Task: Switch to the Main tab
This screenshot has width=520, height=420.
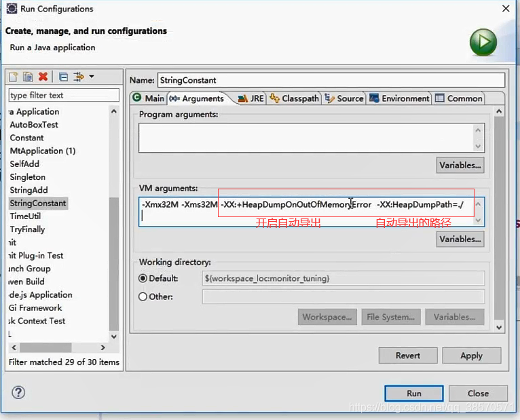Action: [148, 98]
